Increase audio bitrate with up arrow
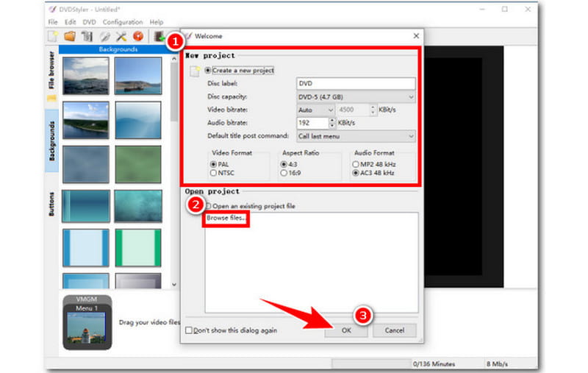Viewport: 588px width, 373px height. click(x=332, y=120)
